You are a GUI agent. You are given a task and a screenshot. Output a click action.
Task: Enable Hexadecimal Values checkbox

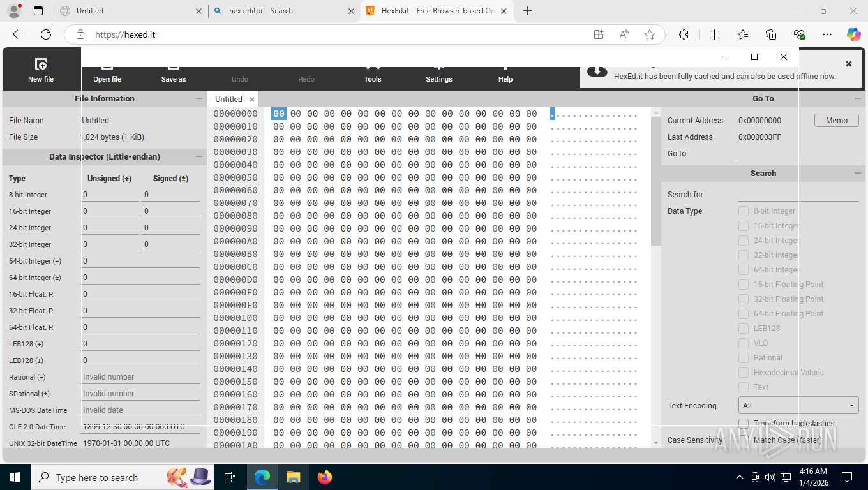click(x=744, y=373)
